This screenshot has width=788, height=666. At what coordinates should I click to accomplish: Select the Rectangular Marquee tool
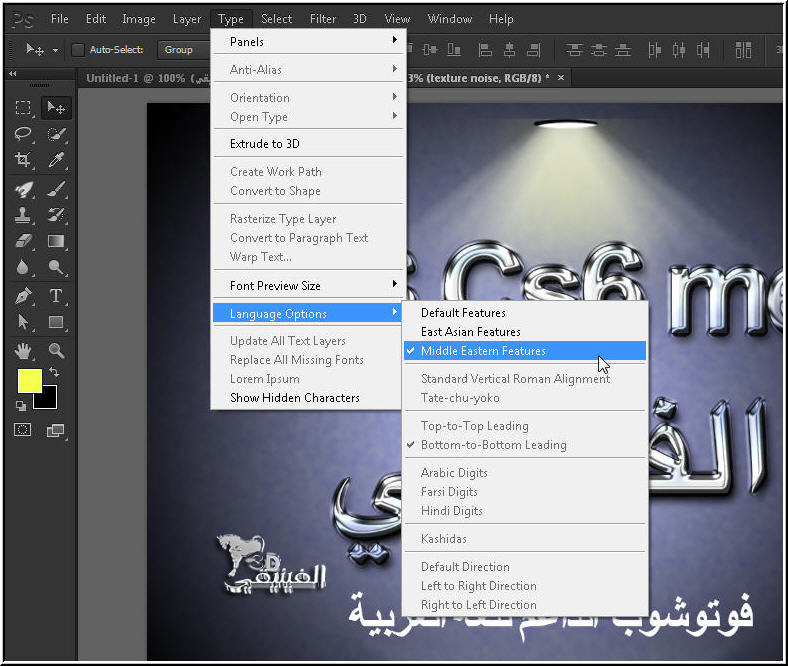pyautogui.click(x=24, y=108)
